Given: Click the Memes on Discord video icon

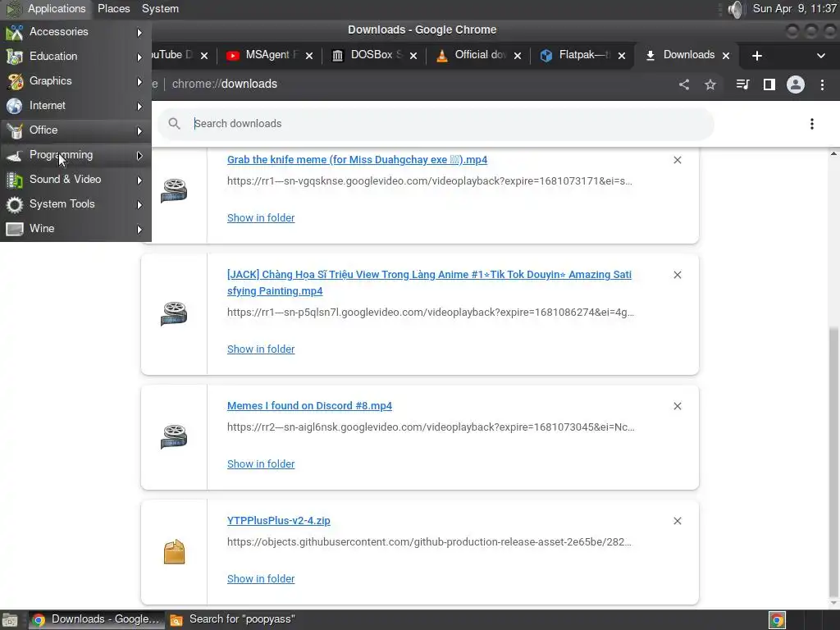Looking at the screenshot, I should pyautogui.click(x=174, y=436).
